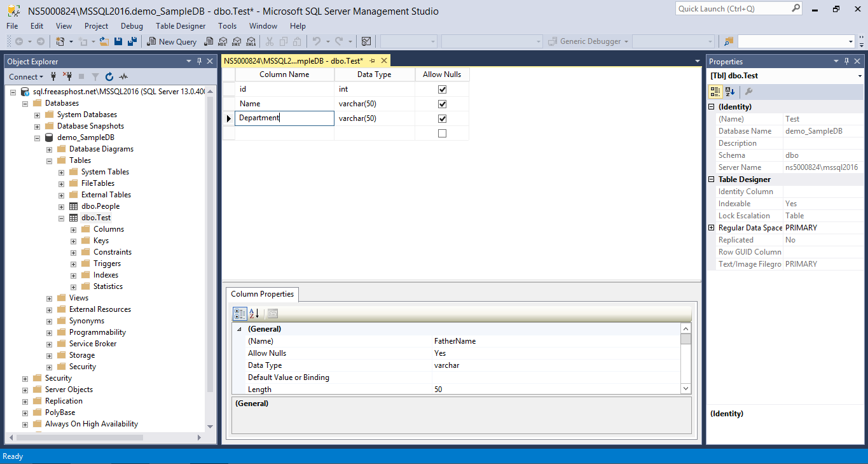Image resolution: width=868 pixels, height=464 pixels.
Task: Collapse the Table Designer properties section
Action: click(712, 179)
